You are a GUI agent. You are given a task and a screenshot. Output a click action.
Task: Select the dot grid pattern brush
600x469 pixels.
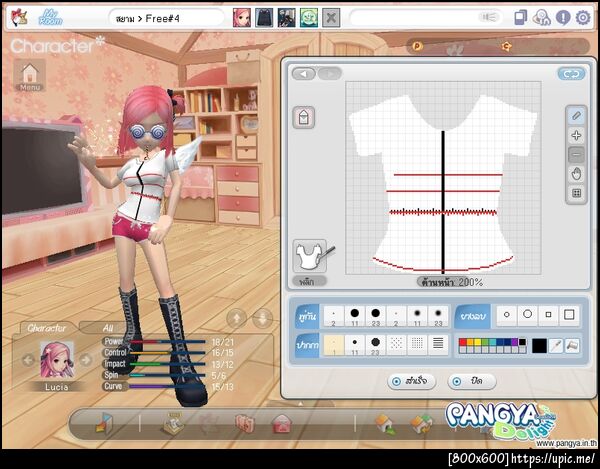coord(417,345)
